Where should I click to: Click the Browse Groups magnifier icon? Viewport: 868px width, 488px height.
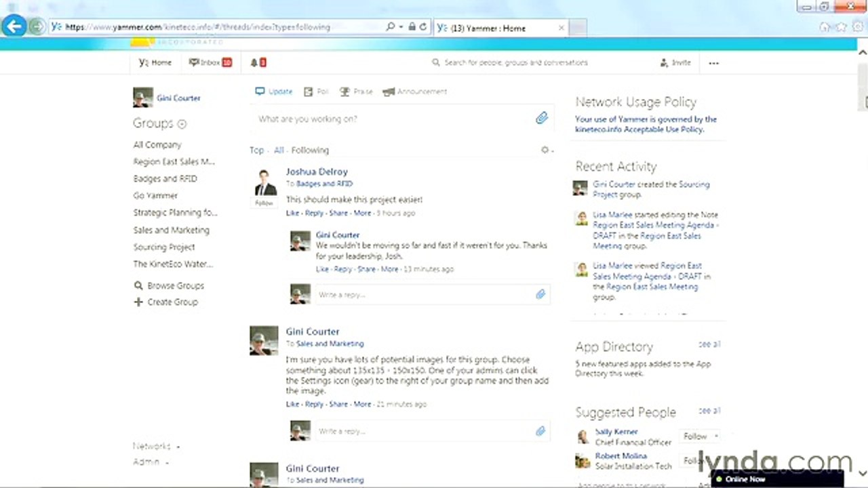pyautogui.click(x=138, y=286)
